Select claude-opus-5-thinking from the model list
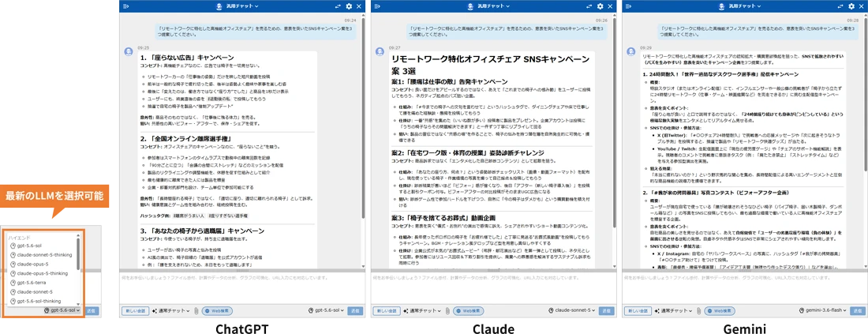The width and height of the screenshot is (868, 334). point(38,273)
